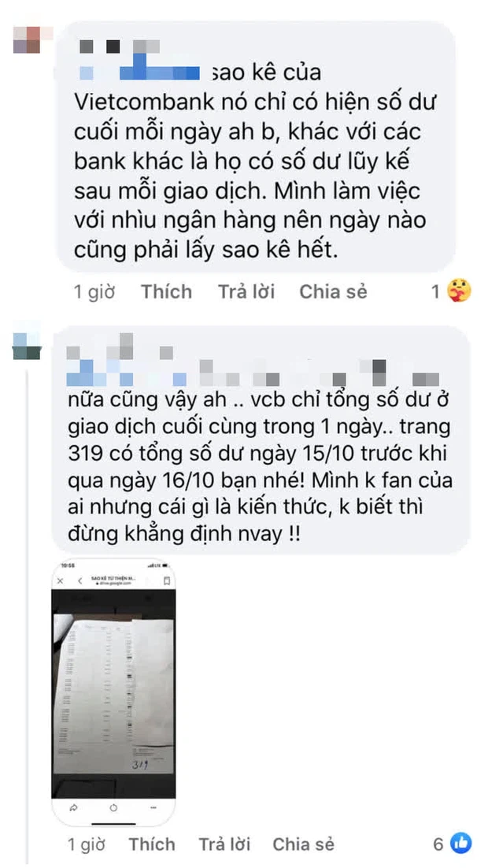Click the X close icon in attached screenshot
The image size is (488, 868).
61,581
